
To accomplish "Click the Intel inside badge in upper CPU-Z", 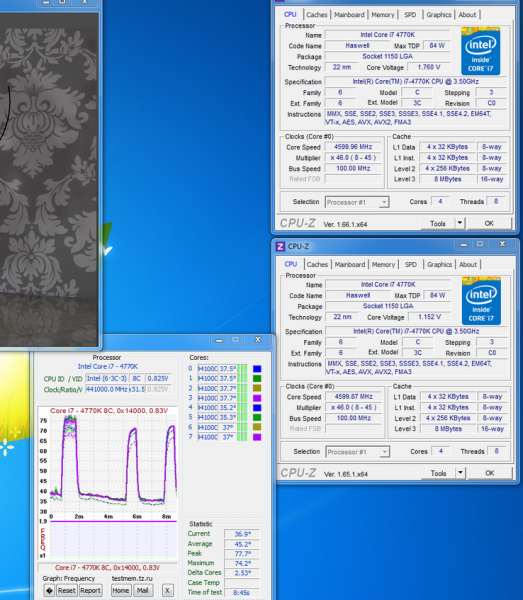I will click(480, 51).
